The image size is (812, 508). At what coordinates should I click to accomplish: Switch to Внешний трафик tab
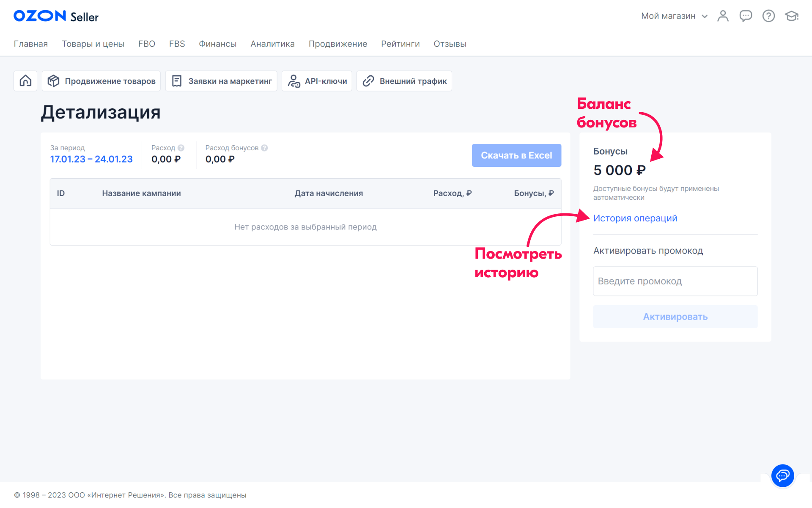pyautogui.click(x=404, y=81)
